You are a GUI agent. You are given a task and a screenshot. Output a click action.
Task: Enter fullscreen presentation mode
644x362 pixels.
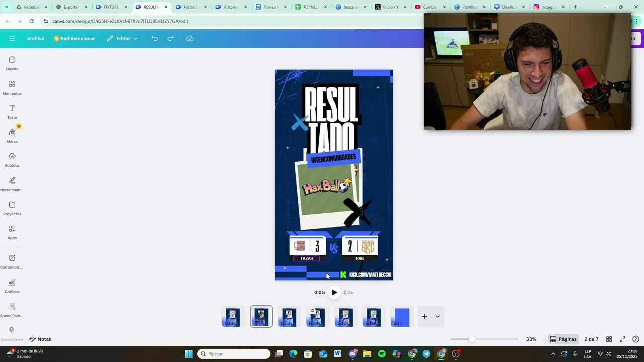622,339
